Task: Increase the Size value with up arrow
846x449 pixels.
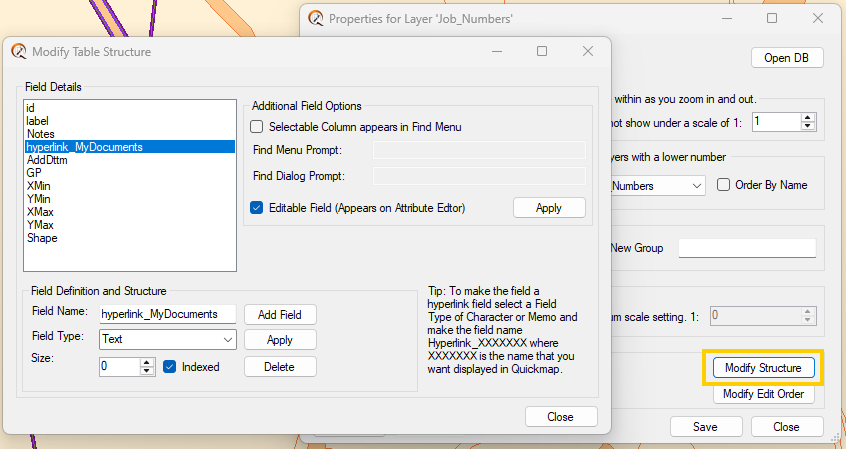Action: tap(147, 362)
